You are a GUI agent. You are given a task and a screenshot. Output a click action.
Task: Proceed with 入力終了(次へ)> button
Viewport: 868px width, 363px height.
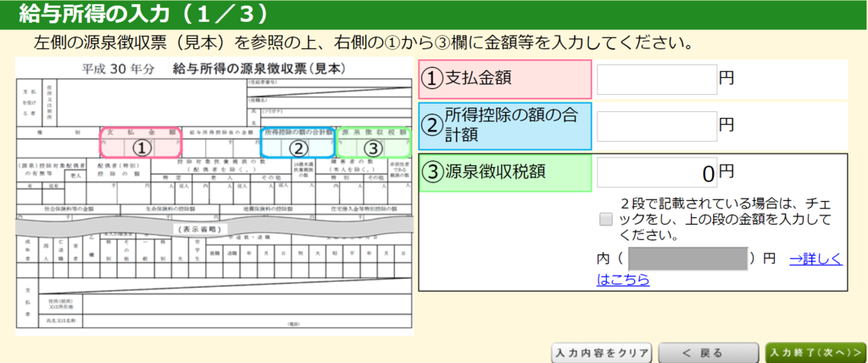click(816, 353)
